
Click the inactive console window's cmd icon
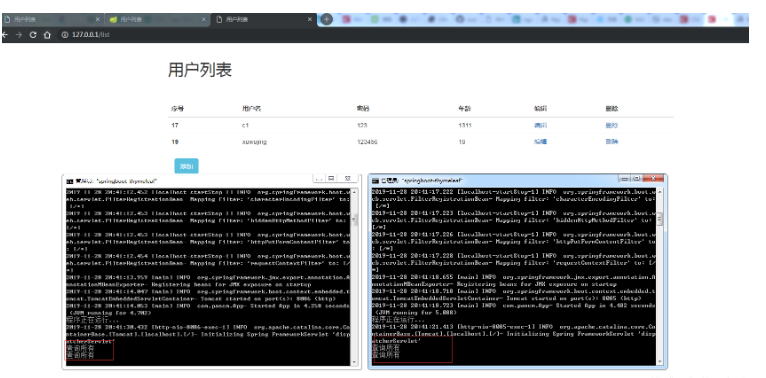click(70, 181)
